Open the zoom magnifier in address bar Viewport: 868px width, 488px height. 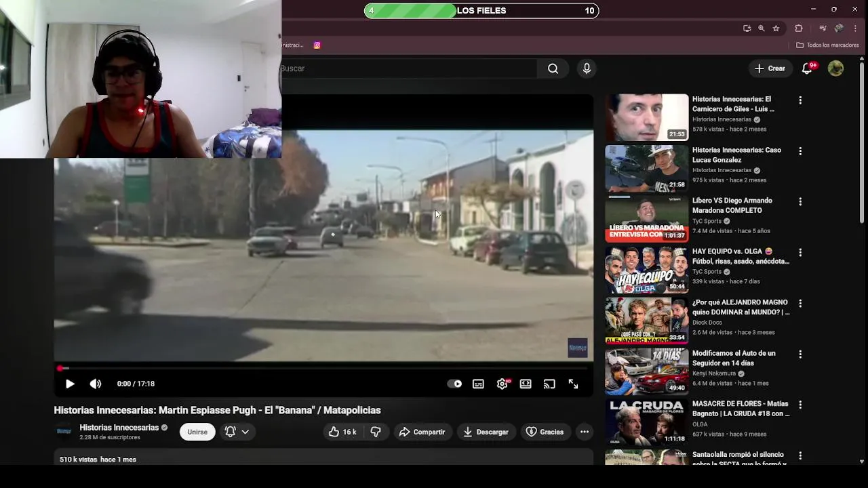click(762, 28)
